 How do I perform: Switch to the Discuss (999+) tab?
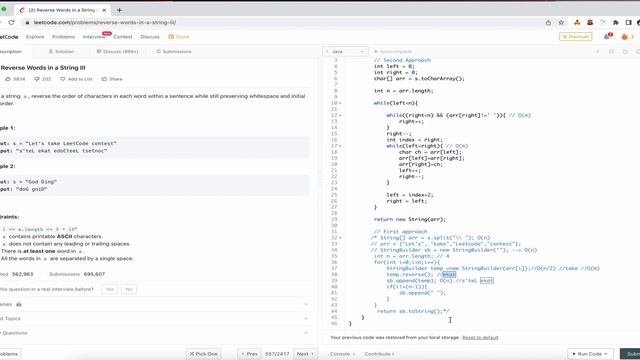118,51
